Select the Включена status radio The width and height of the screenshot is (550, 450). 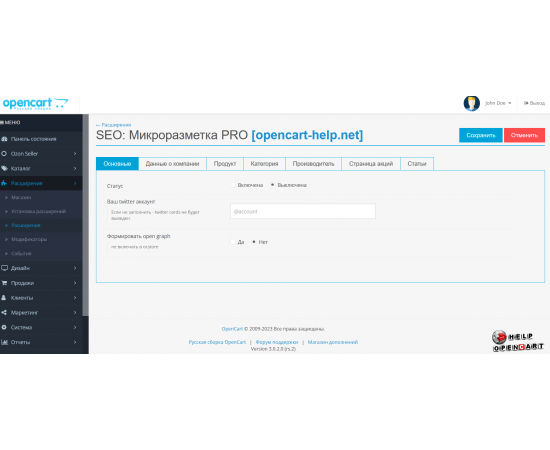(233, 185)
